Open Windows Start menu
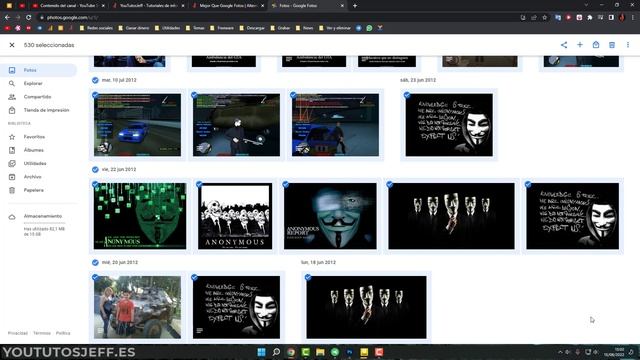 pyautogui.click(x=261, y=352)
